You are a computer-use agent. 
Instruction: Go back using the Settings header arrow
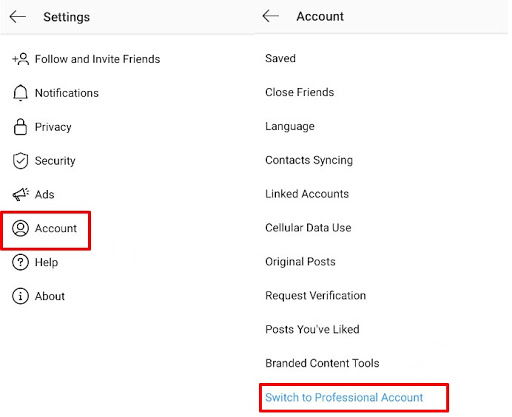pyautogui.click(x=18, y=16)
